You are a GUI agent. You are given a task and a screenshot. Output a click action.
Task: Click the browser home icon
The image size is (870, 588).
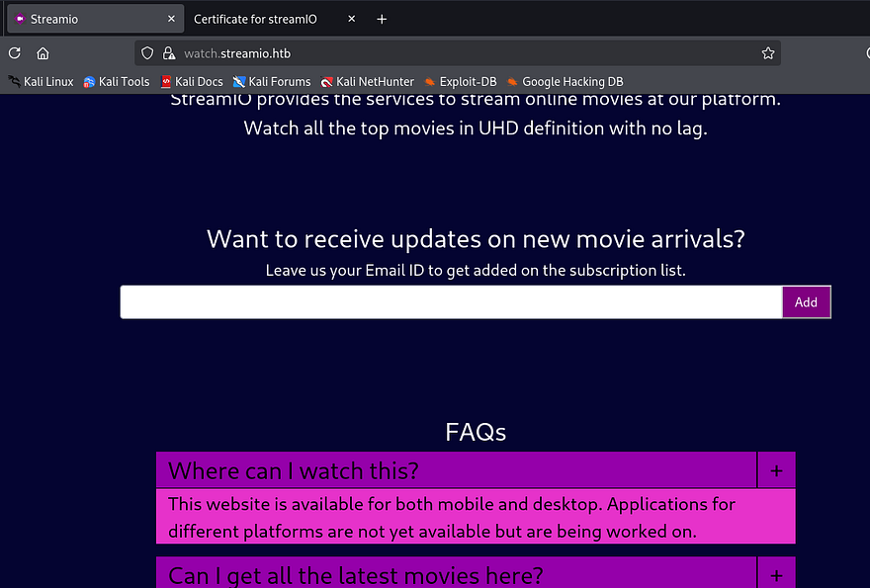point(43,53)
